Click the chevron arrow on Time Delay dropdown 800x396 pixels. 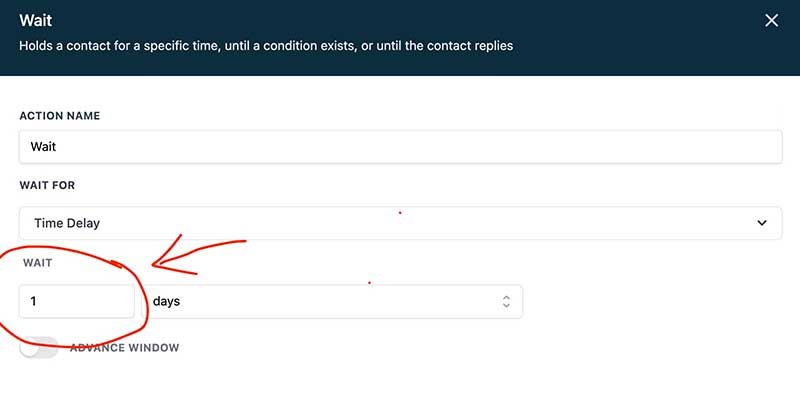tap(762, 223)
